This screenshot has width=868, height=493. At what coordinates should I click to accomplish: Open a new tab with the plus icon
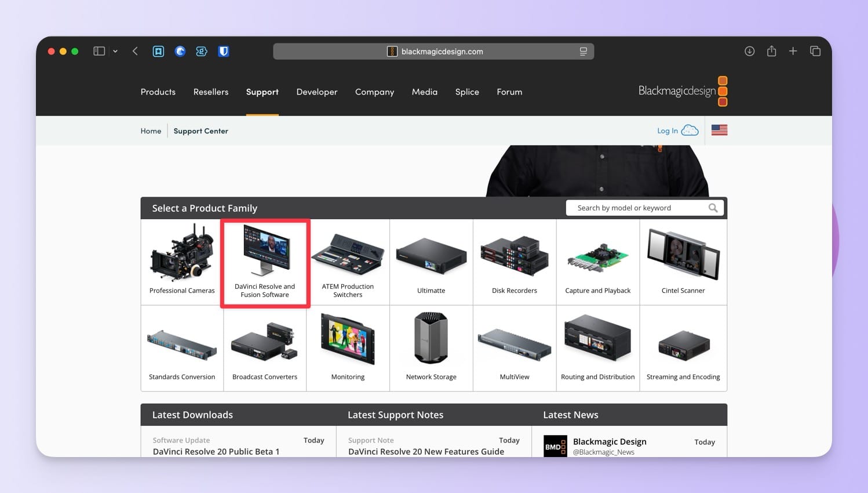click(x=793, y=51)
